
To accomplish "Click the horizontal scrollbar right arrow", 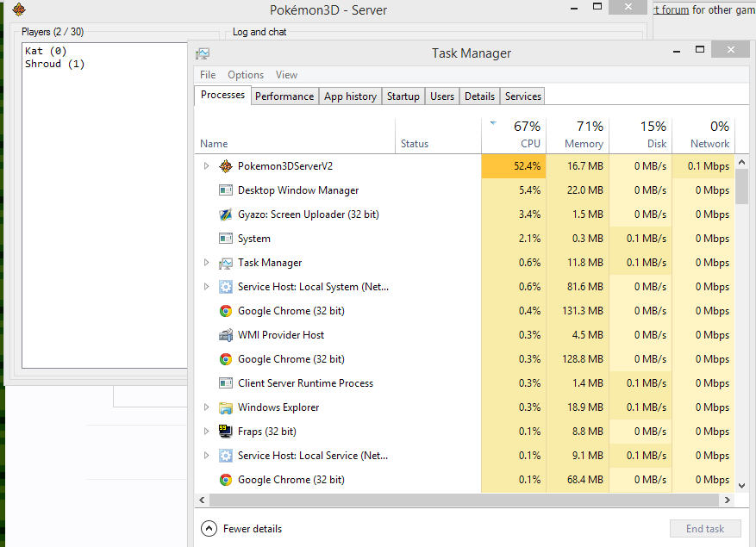I will coord(727,500).
